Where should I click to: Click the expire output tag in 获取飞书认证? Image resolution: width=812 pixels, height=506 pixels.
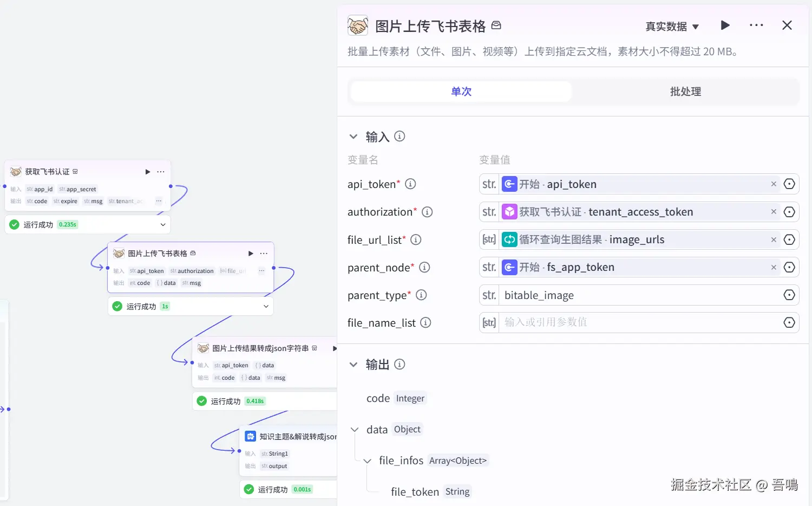tap(66, 201)
